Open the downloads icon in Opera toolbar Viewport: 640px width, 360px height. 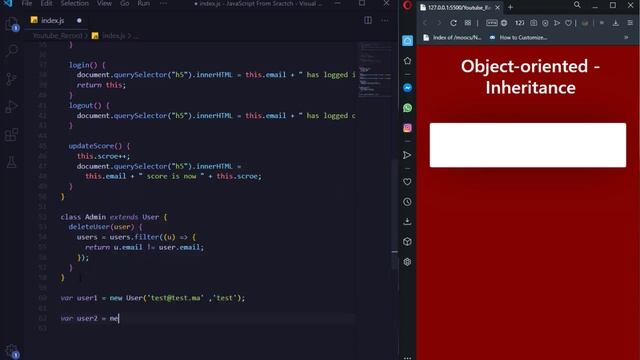click(x=616, y=23)
